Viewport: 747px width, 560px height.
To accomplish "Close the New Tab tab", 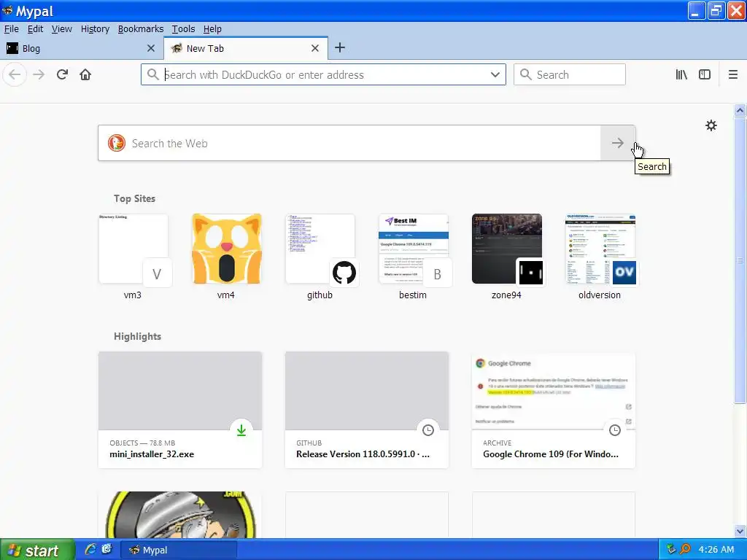I will (315, 48).
